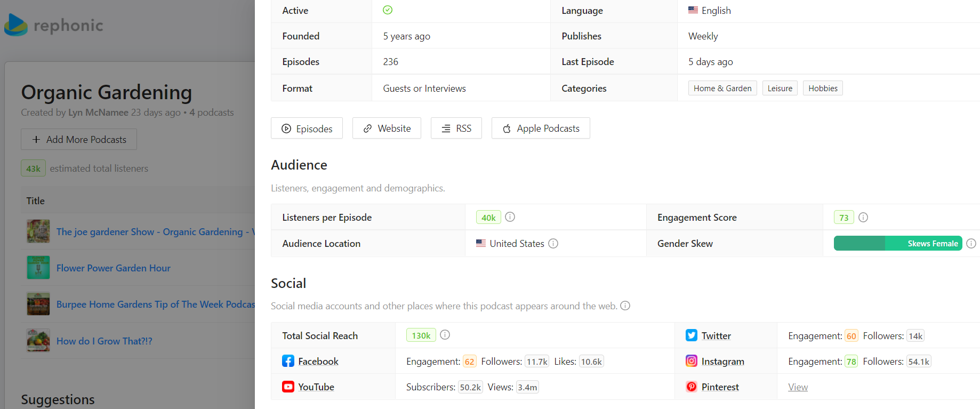Click the YouTube subscribers value 50.2k

tap(470, 387)
